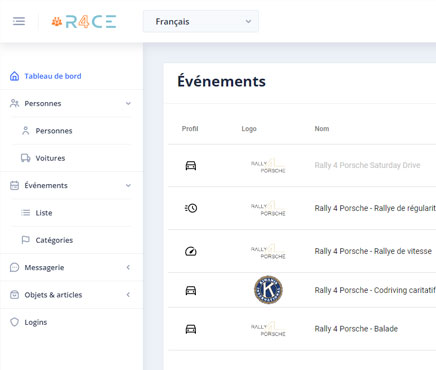This screenshot has width=436, height=370.
Task: Open the Catégories submenu item
Action: point(54,240)
